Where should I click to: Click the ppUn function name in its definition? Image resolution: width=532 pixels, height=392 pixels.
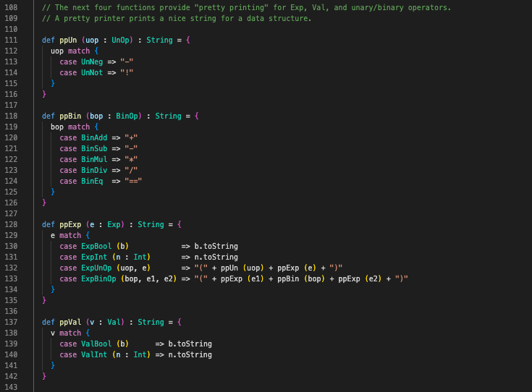68,40
